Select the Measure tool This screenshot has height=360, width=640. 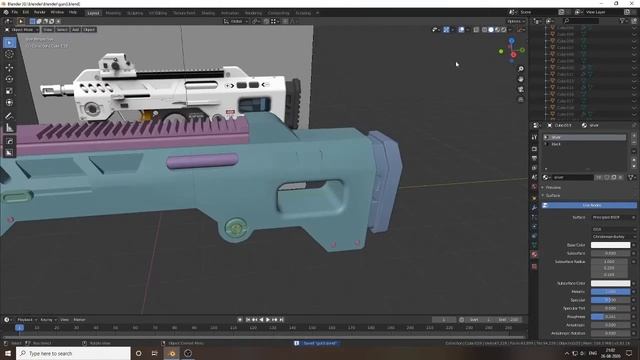pos(9,128)
